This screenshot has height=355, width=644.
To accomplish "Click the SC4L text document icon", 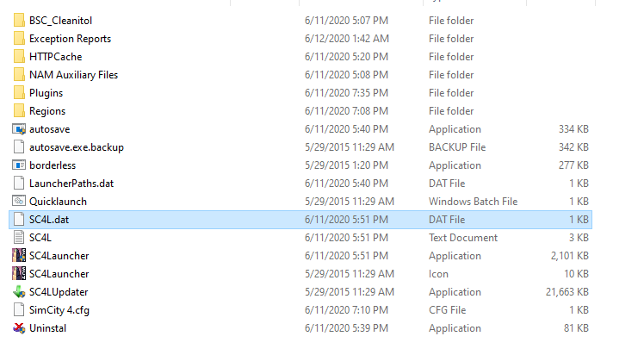I will [19, 238].
